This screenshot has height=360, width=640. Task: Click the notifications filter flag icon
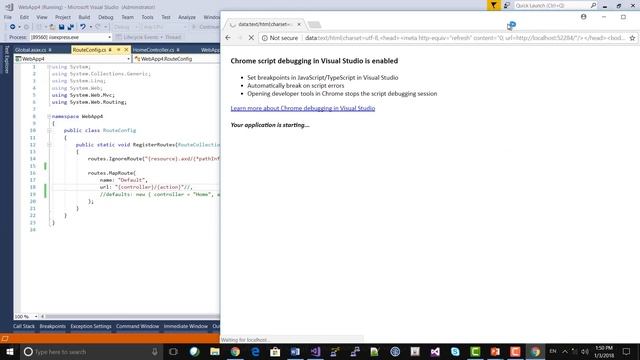493,5
